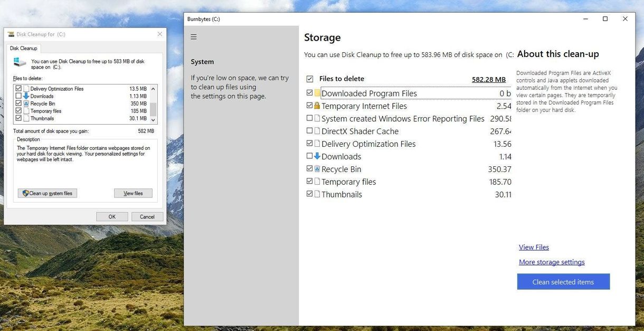Uncheck Temporary files in Disk Cleanup window
Viewport: 644px width, 331px height.
tap(18, 111)
